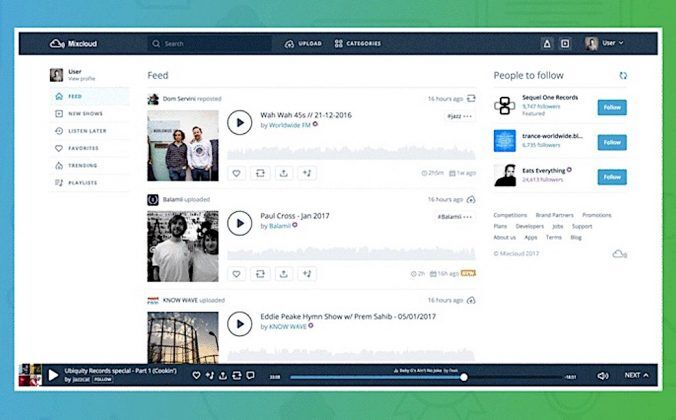Image resolution: width=676 pixels, height=420 pixels.
Task: Open Balamii uploader link under Paul Cross
Action: (x=280, y=226)
